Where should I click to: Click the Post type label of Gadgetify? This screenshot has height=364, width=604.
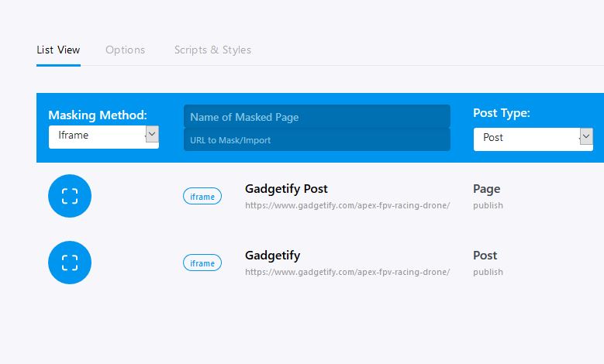click(485, 256)
